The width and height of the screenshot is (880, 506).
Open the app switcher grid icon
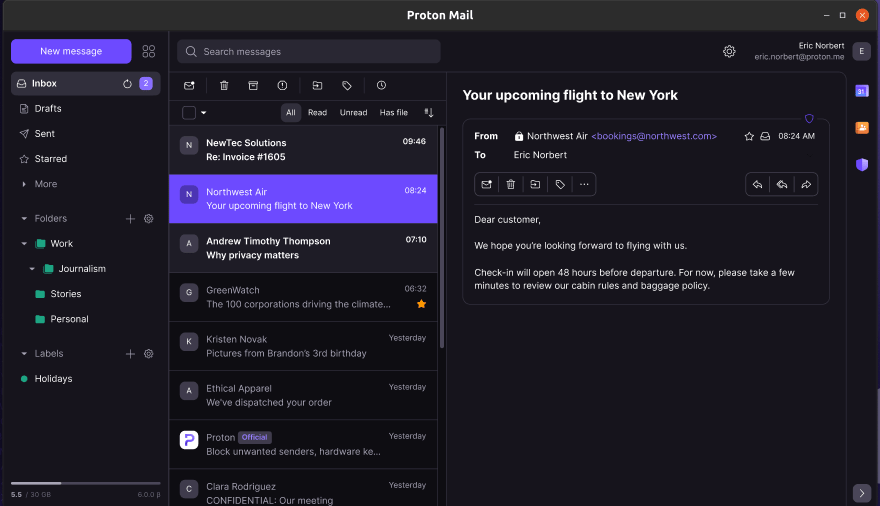point(149,51)
